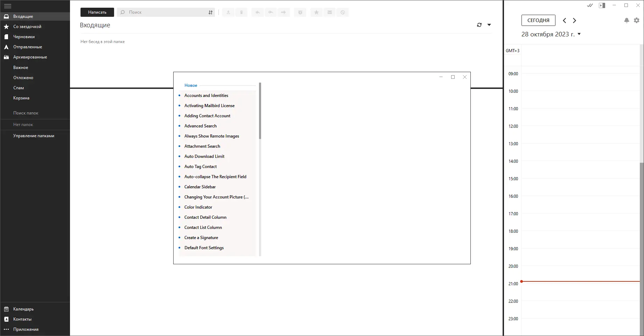This screenshot has width=644, height=336.
Task: Expand the 28 октября 2023 date picker
Action: pos(579,34)
